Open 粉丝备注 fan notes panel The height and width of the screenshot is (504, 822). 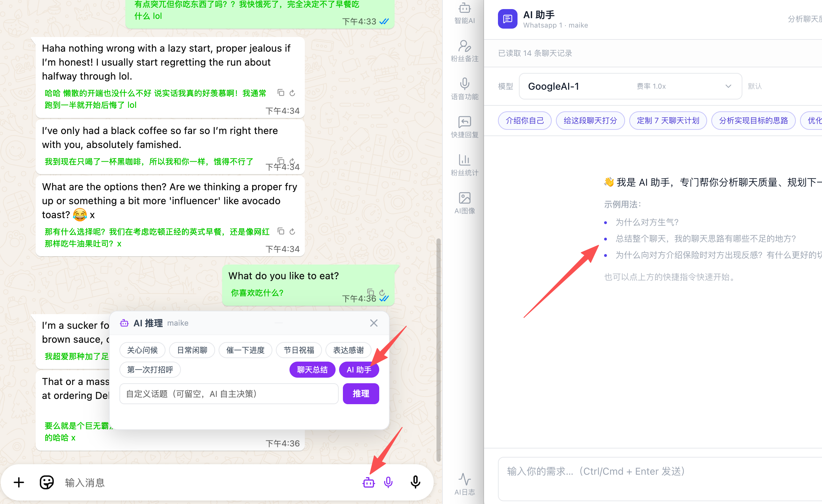pyautogui.click(x=464, y=51)
